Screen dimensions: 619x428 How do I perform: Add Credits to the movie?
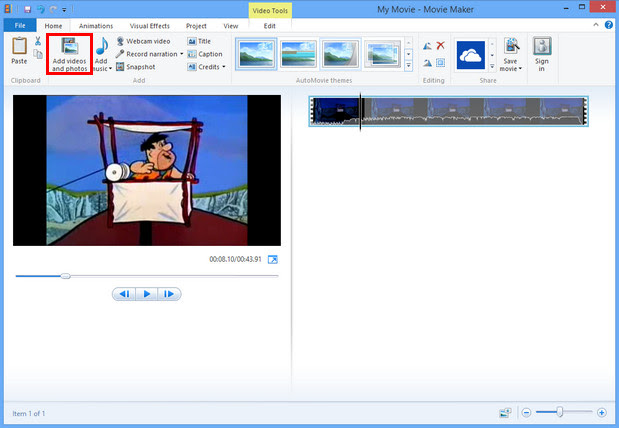204,67
